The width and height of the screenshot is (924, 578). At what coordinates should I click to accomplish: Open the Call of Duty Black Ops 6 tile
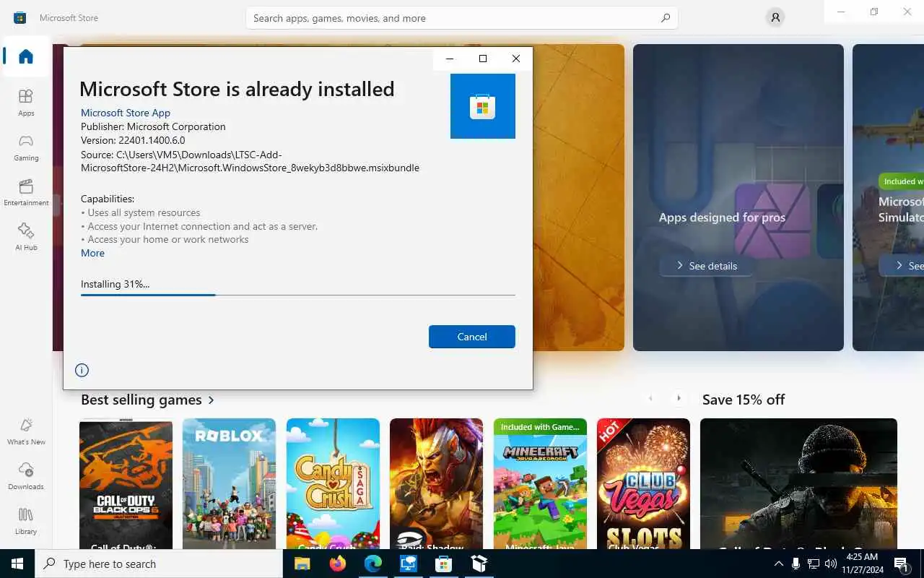(126, 483)
